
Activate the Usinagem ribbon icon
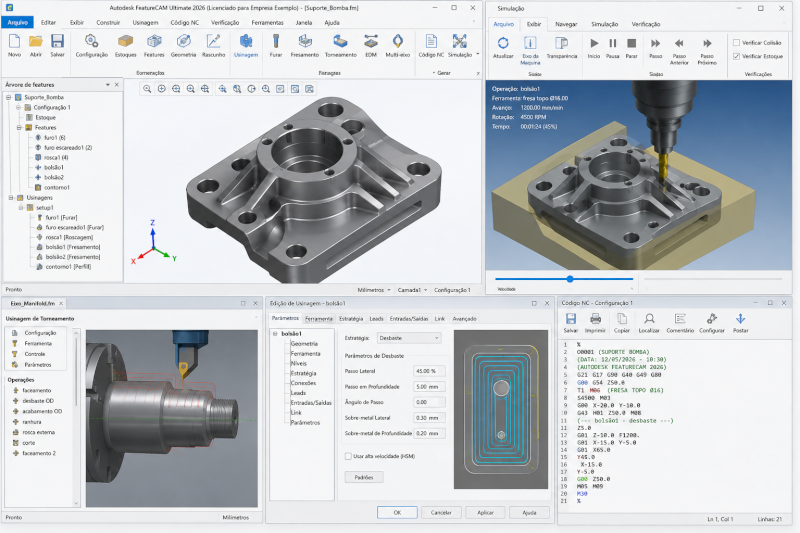(246, 41)
